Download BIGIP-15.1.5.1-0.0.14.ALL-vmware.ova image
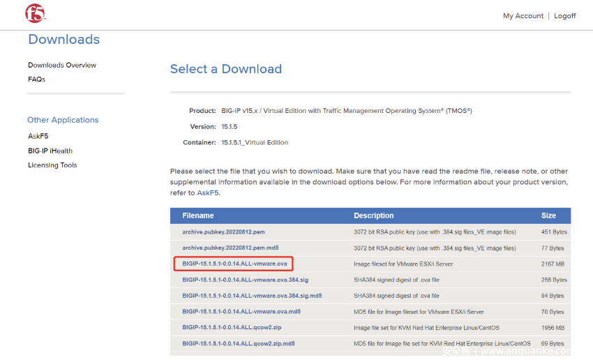 [234, 264]
